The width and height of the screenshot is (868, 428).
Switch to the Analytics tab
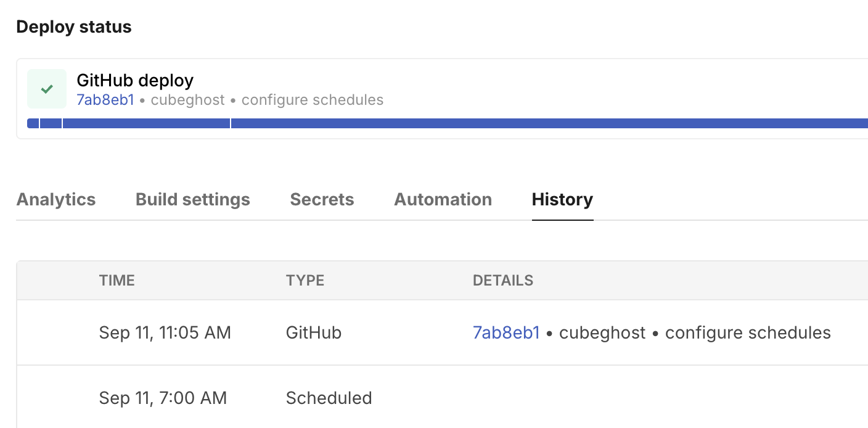click(x=55, y=199)
